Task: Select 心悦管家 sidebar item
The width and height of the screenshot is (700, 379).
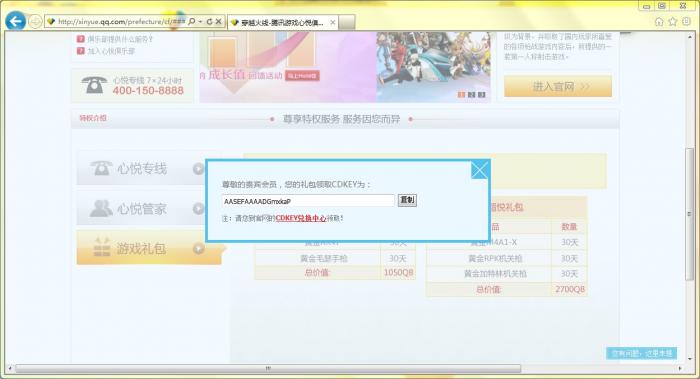Action: pyautogui.click(x=142, y=208)
